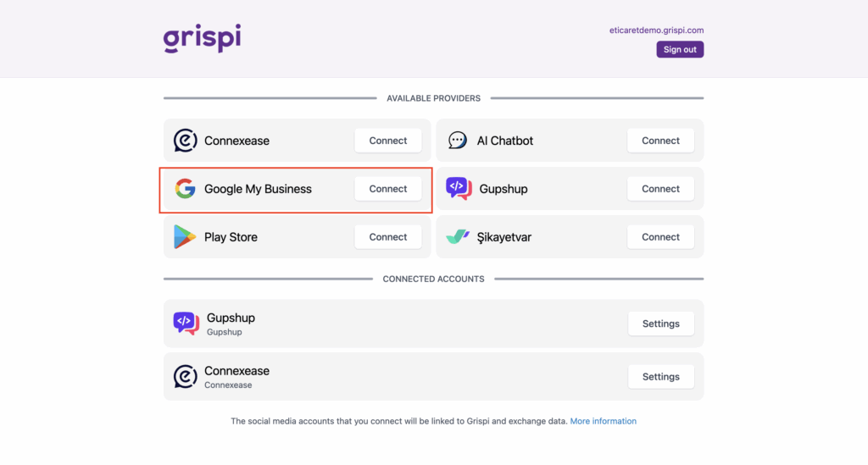The height and width of the screenshot is (465, 868).
Task: Connect Google My Business
Action: pyautogui.click(x=388, y=189)
